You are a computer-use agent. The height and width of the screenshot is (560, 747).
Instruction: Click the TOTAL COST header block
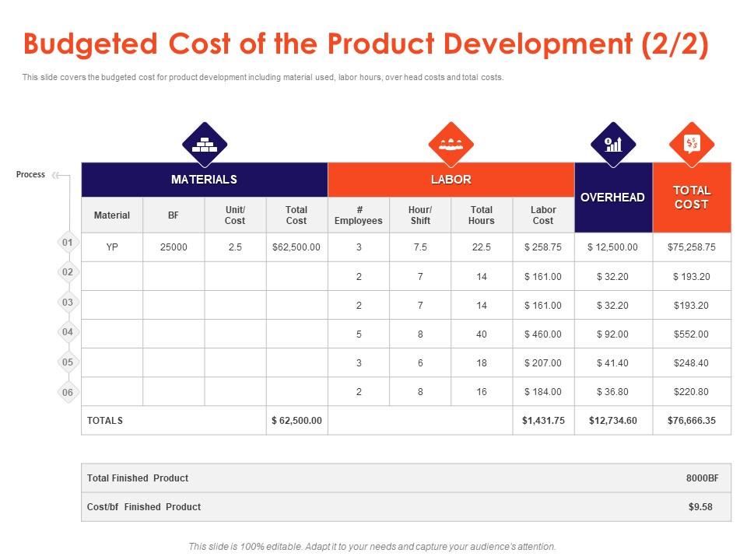click(692, 197)
